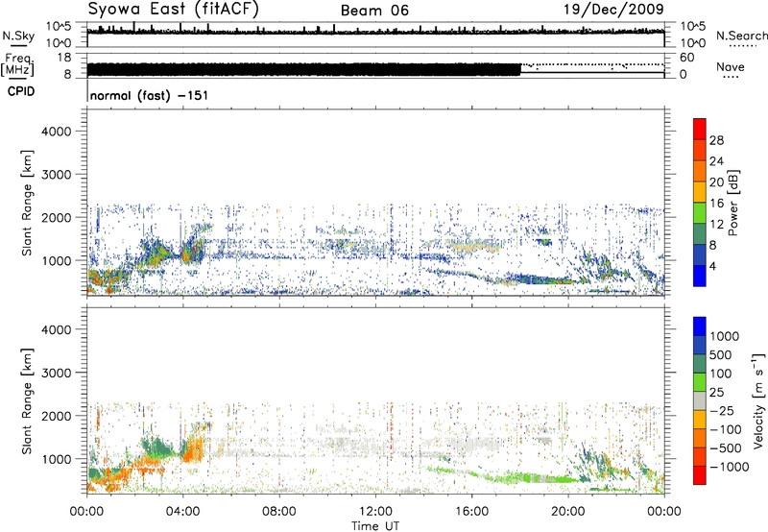Click the 24 label on the power colorbar
The image size is (768, 532).
coord(716,161)
